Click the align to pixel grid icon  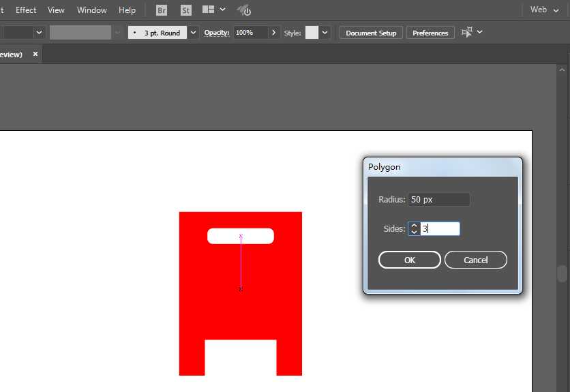(467, 32)
